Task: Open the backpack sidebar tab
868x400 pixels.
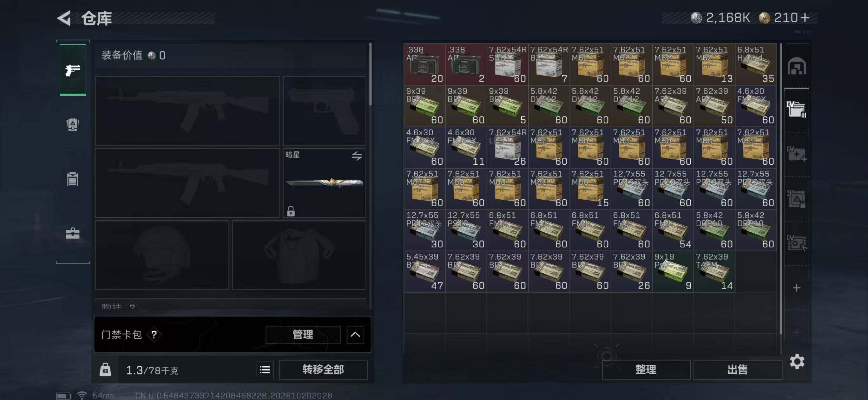Action: [73, 124]
